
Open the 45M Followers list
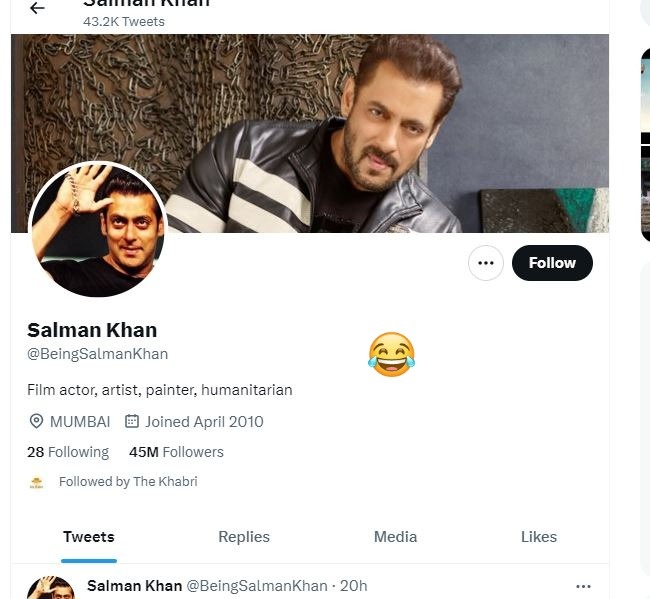pos(176,452)
